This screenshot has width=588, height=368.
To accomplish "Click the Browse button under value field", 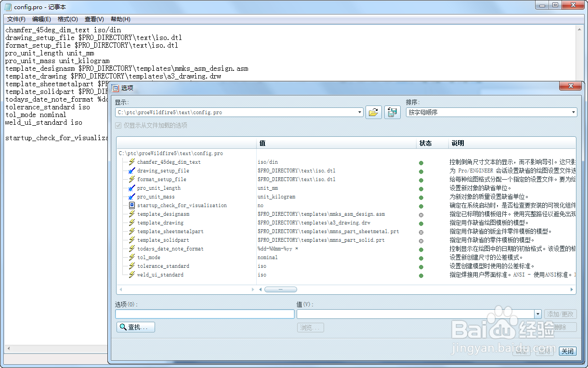I will point(311,328).
